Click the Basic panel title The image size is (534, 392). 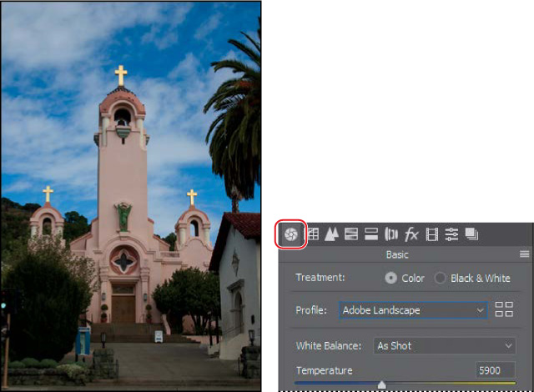tap(397, 254)
